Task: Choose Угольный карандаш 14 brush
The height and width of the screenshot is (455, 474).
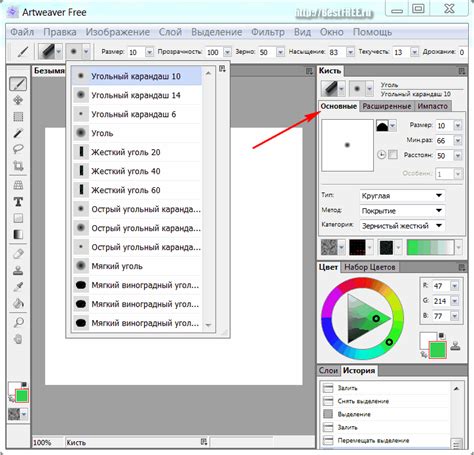Action: (137, 95)
